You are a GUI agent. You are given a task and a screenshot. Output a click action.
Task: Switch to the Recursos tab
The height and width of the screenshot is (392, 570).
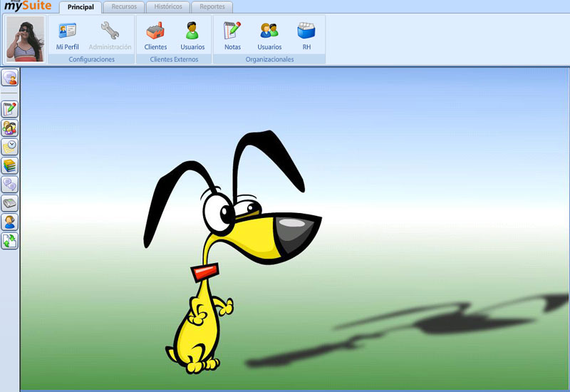[x=124, y=7]
